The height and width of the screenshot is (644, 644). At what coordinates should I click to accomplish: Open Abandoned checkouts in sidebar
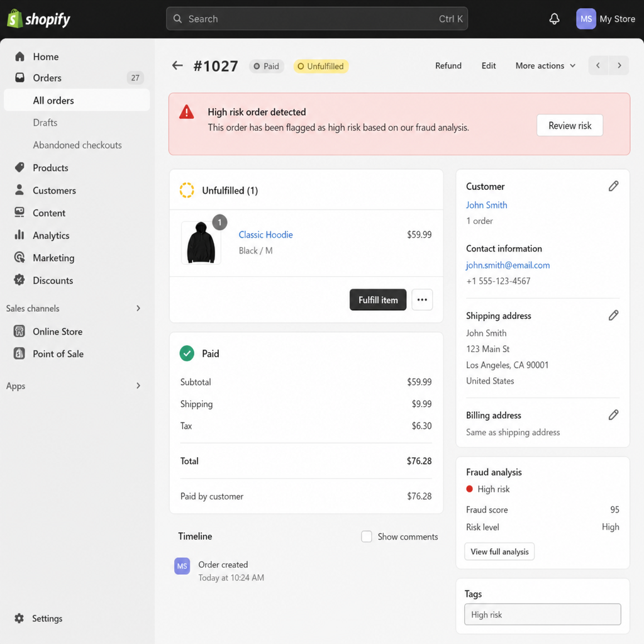tap(77, 145)
